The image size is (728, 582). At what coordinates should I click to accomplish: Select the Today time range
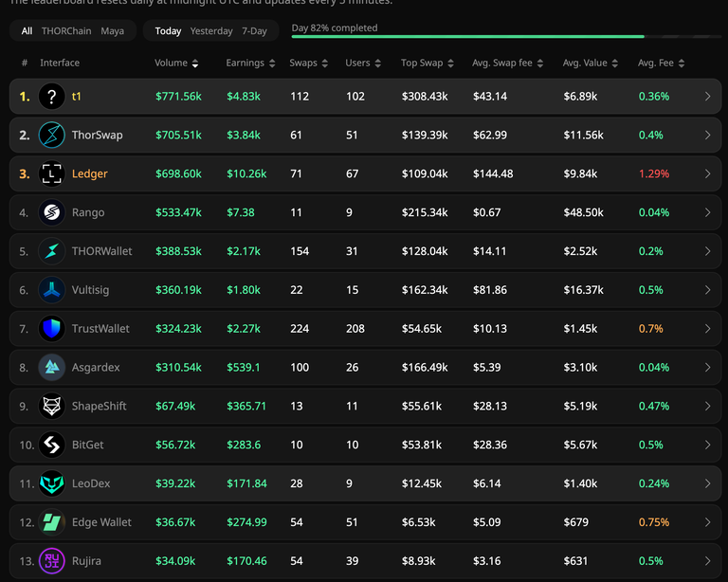pyautogui.click(x=168, y=31)
